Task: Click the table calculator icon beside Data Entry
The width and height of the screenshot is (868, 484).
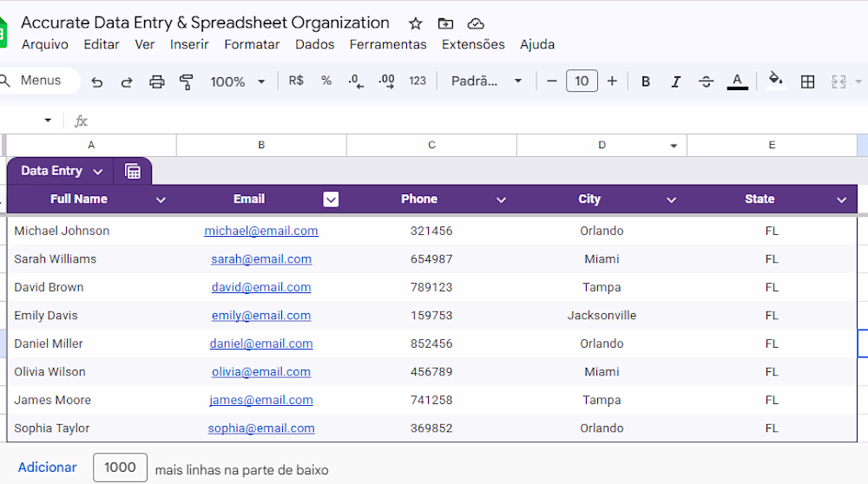Action: [133, 171]
